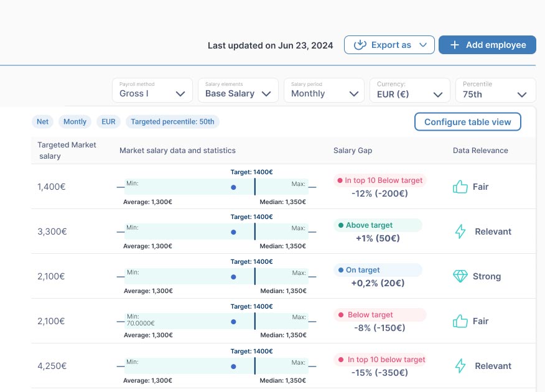The width and height of the screenshot is (545, 392).
Task: Click the thumbs-up Fair icon for -8% row
Action: point(460,321)
